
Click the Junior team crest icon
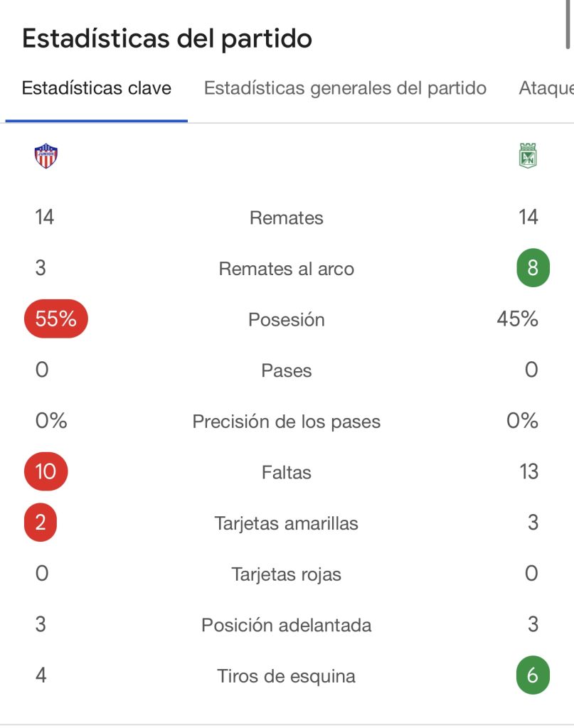pyautogui.click(x=46, y=156)
